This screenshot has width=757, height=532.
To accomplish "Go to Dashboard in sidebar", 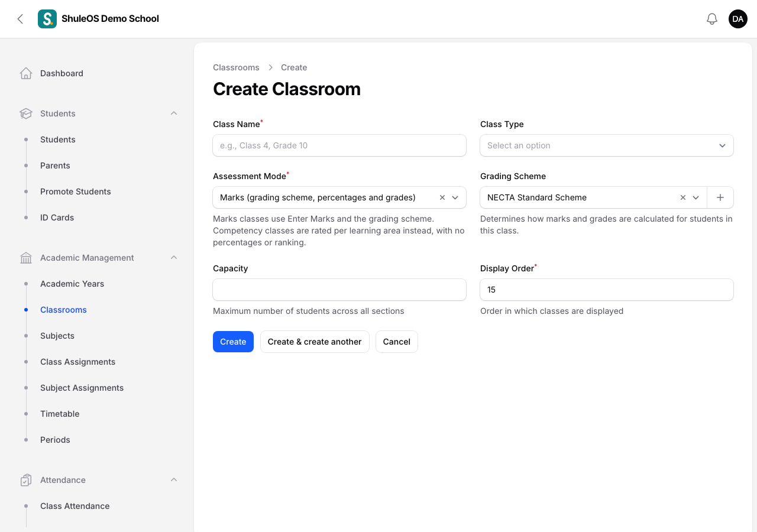I will pyautogui.click(x=62, y=73).
